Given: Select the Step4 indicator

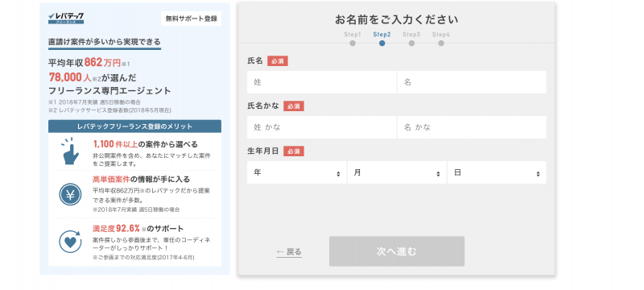Looking at the screenshot, I should point(441,39).
